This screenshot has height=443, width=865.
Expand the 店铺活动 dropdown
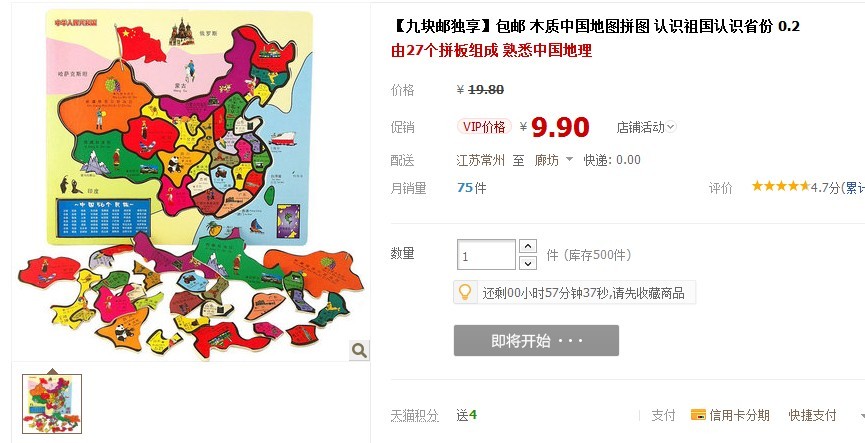tap(671, 127)
